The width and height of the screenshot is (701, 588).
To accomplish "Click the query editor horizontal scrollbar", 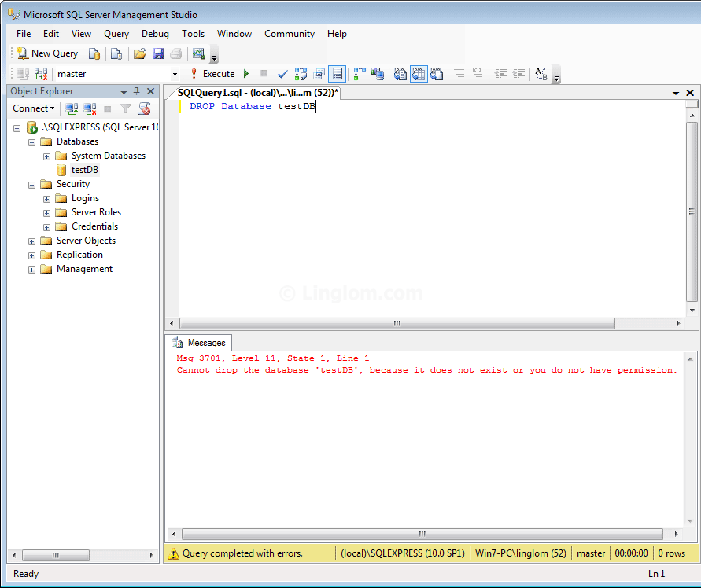I will pyautogui.click(x=397, y=323).
